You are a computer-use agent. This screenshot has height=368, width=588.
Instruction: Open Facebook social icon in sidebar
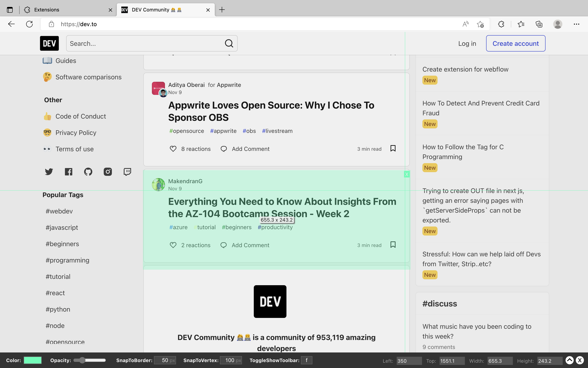(69, 172)
